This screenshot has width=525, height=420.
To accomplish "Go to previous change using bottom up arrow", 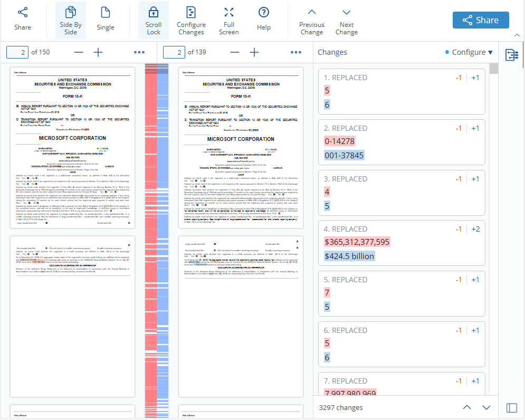I will pyautogui.click(x=467, y=407).
